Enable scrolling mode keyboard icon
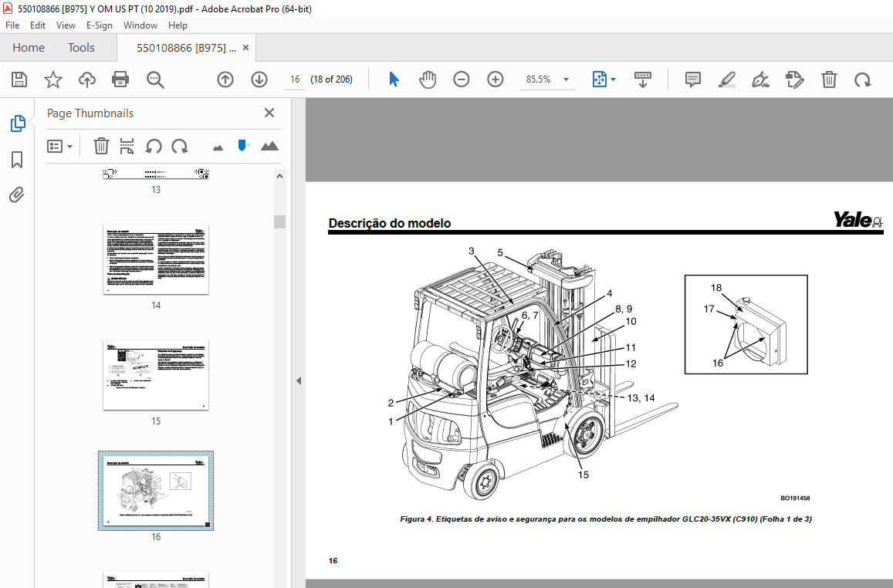The width and height of the screenshot is (893, 588). (642, 79)
